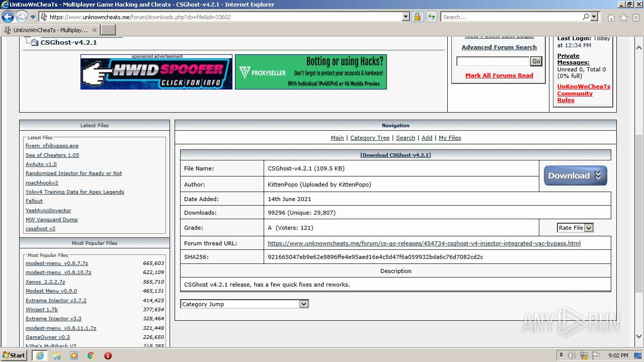
Task: Open Chrome from the taskbar
Action: [91, 355]
